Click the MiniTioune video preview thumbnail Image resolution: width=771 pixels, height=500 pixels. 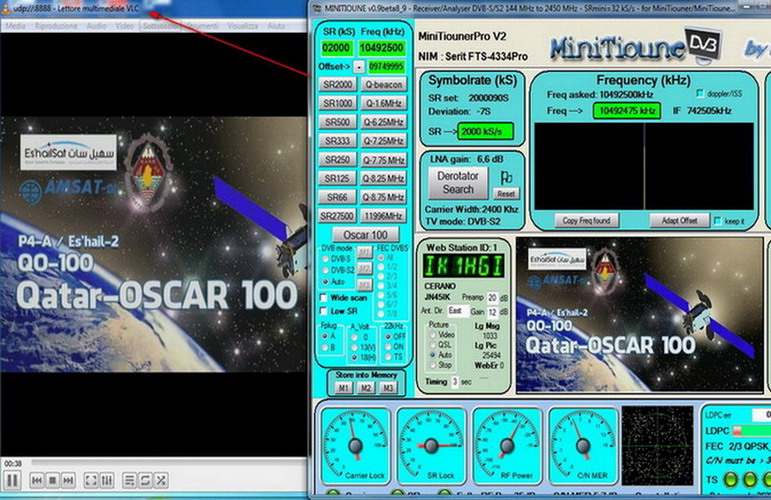tap(640, 315)
